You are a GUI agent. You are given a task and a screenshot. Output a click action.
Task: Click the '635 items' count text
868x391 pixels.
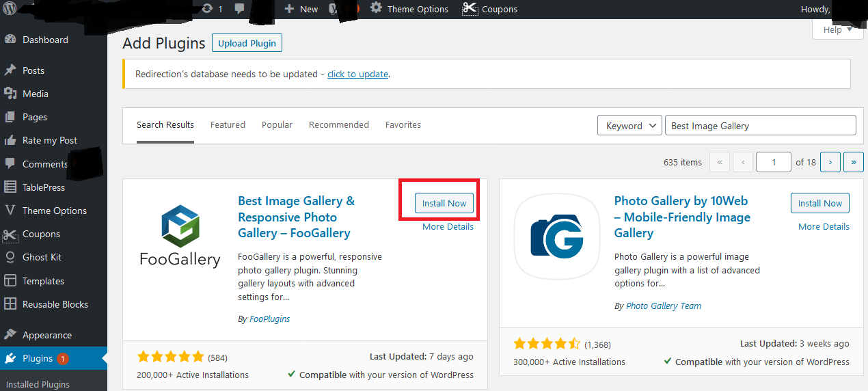[683, 163]
